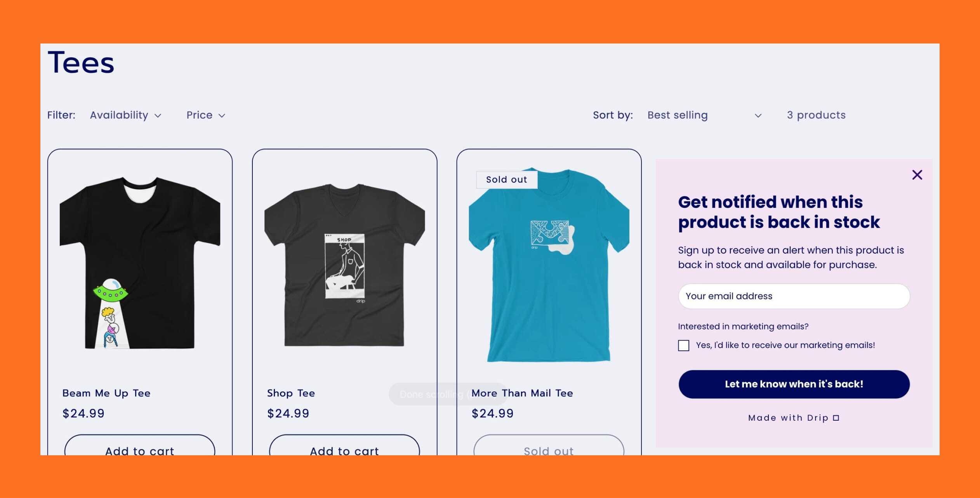
Task: Close the back-in-stock popup with the X icon
Action: pyautogui.click(x=917, y=175)
